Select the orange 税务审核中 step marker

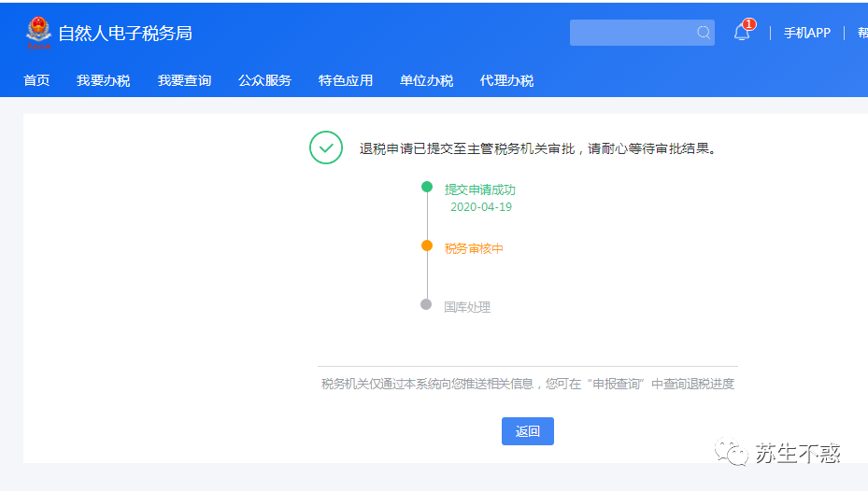[x=427, y=245]
